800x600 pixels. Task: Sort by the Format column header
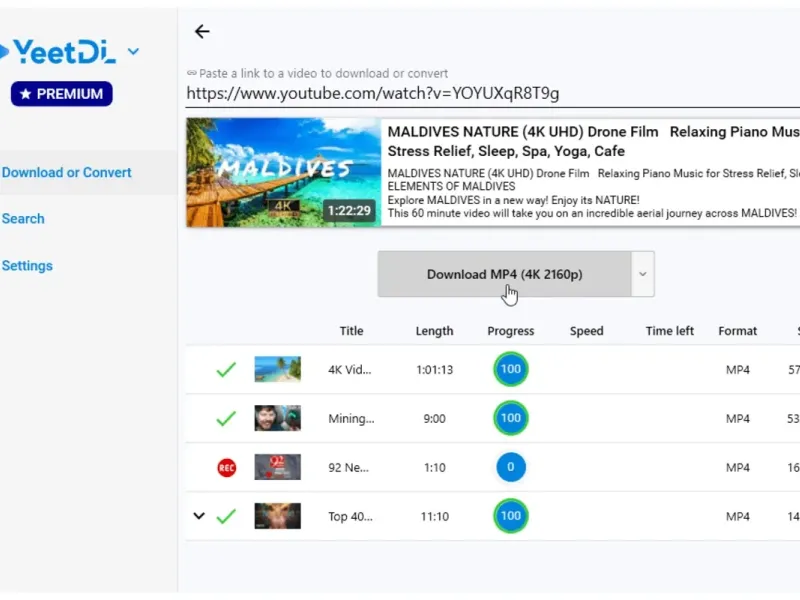pos(738,331)
